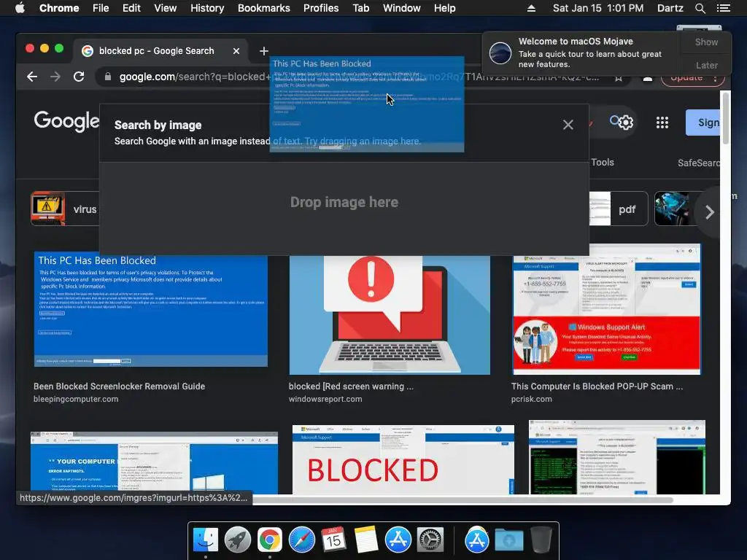Click the Dartz user name in menu bar
The image size is (747, 560).
coord(670,8)
